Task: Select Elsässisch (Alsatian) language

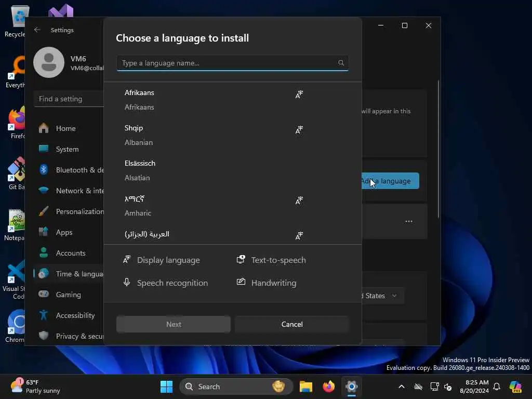Action: [x=233, y=170]
